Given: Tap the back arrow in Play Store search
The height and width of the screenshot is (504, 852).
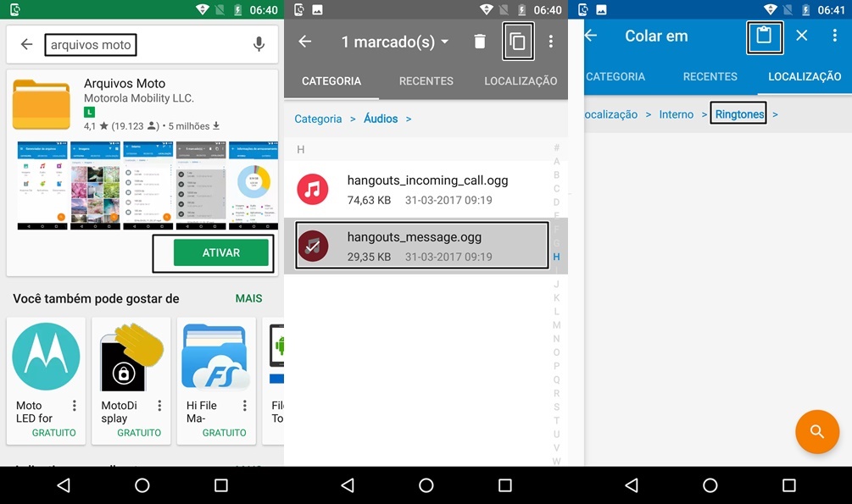Looking at the screenshot, I should (26, 44).
